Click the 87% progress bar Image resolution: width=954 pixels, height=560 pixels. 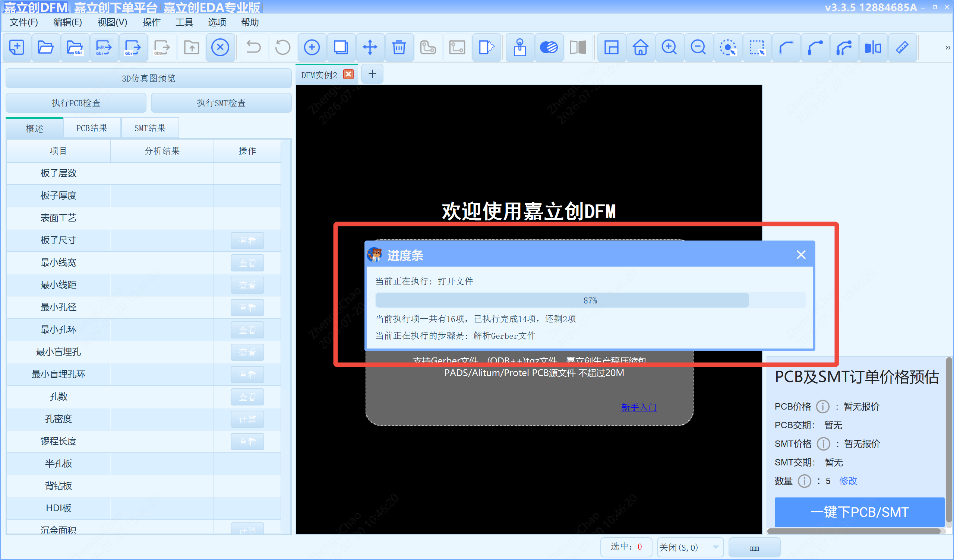590,300
